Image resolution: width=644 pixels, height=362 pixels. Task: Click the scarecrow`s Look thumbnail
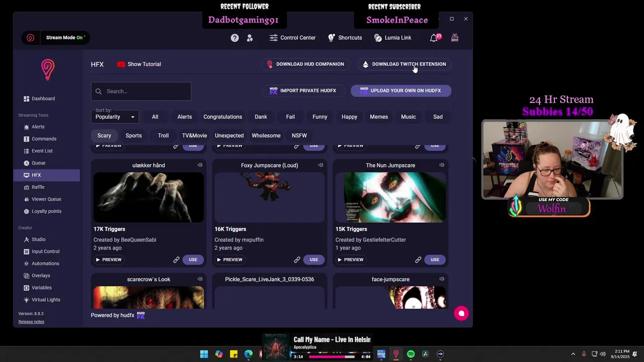[x=148, y=297]
